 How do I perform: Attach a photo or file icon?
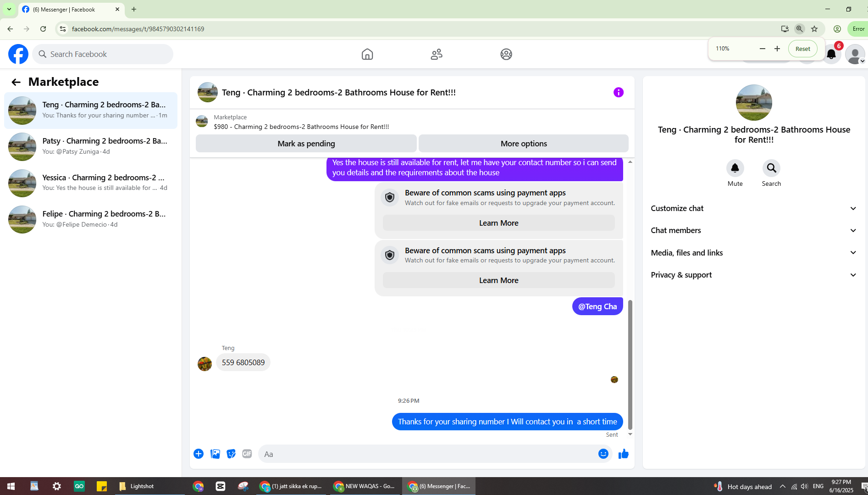(x=215, y=454)
